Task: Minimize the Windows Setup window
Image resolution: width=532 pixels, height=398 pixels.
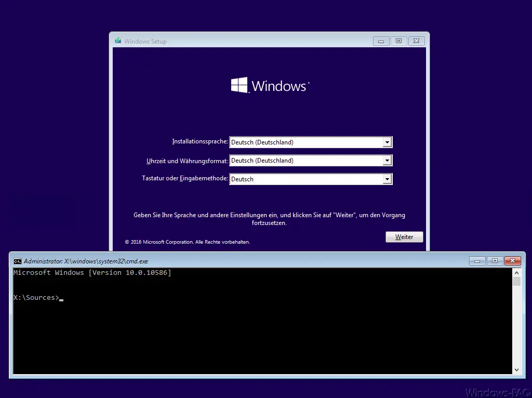Action: [x=381, y=41]
